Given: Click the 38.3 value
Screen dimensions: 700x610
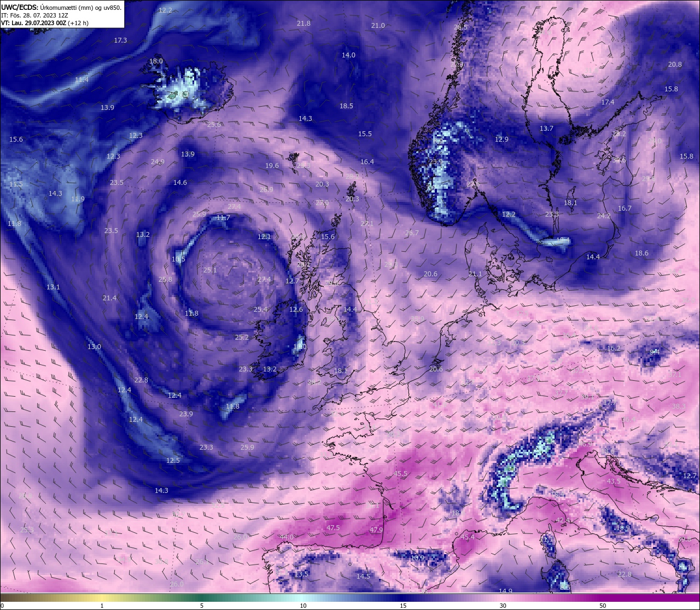Looking at the screenshot, I should pyautogui.click(x=679, y=406).
